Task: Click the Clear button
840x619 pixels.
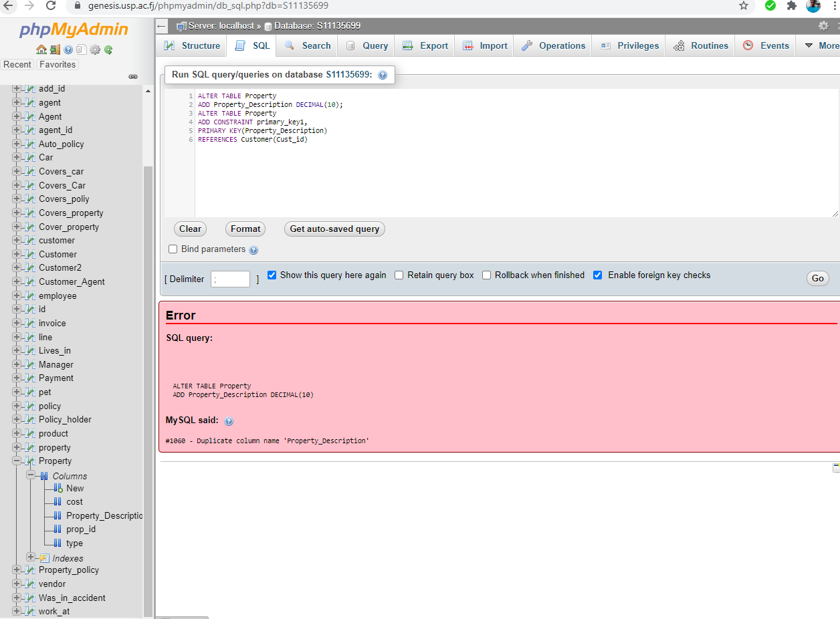Action: [x=190, y=229]
